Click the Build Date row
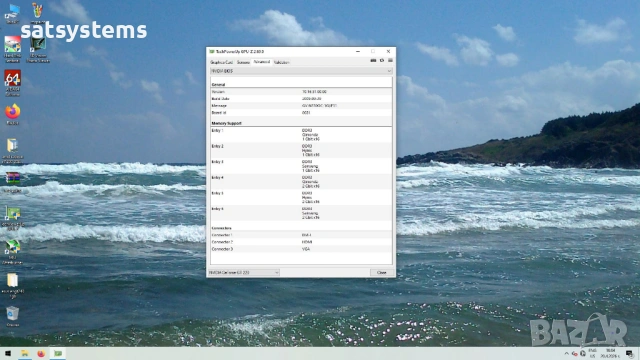640x360 pixels. pyautogui.click(x=301, y=99)
